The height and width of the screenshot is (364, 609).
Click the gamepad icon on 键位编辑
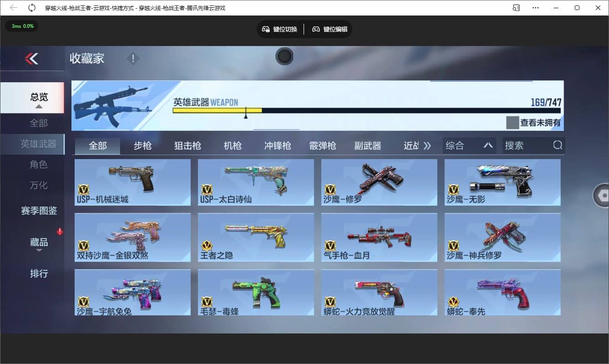(x=316, y=29)
